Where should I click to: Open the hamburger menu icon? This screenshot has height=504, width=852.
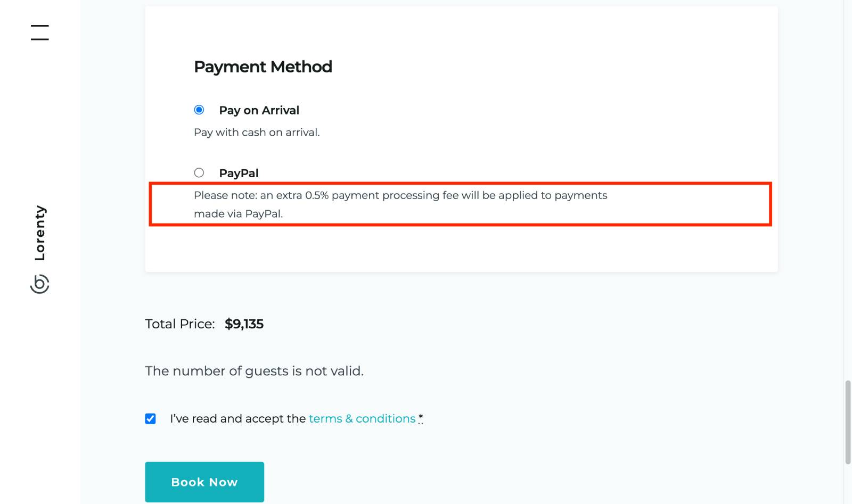tap(40, 32)
